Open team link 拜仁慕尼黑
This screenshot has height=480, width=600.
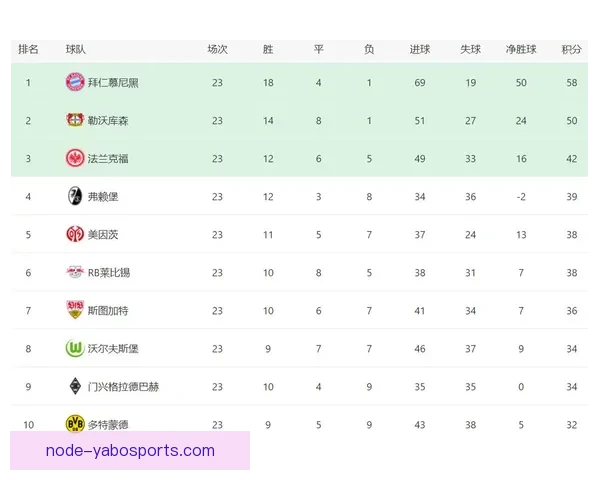click(113, 83)
